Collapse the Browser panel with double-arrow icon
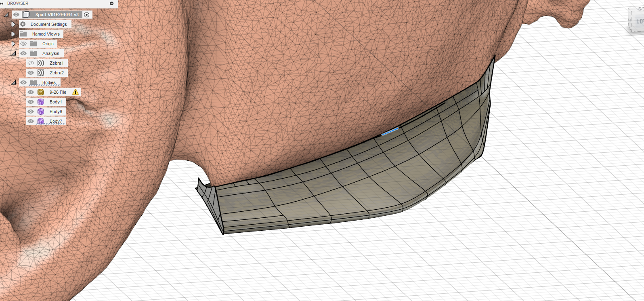 point(2,3)
